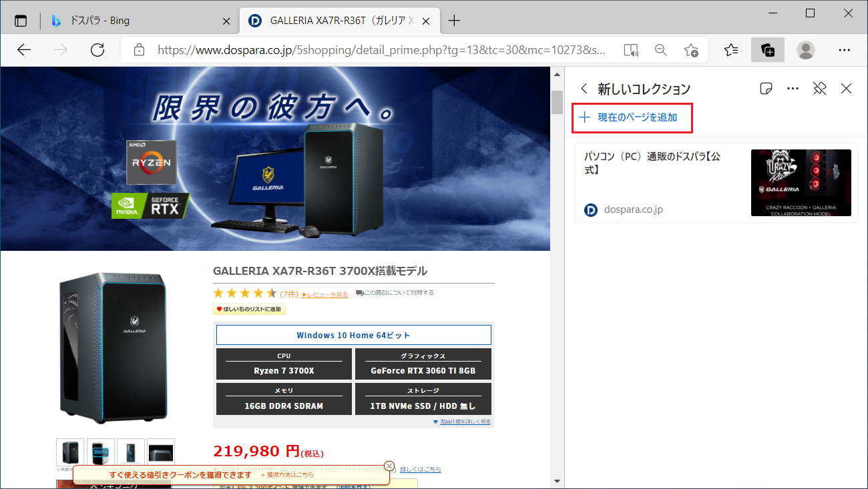Open a new browser tab
This screenshot has width=868, height=489.
(455, 21)
